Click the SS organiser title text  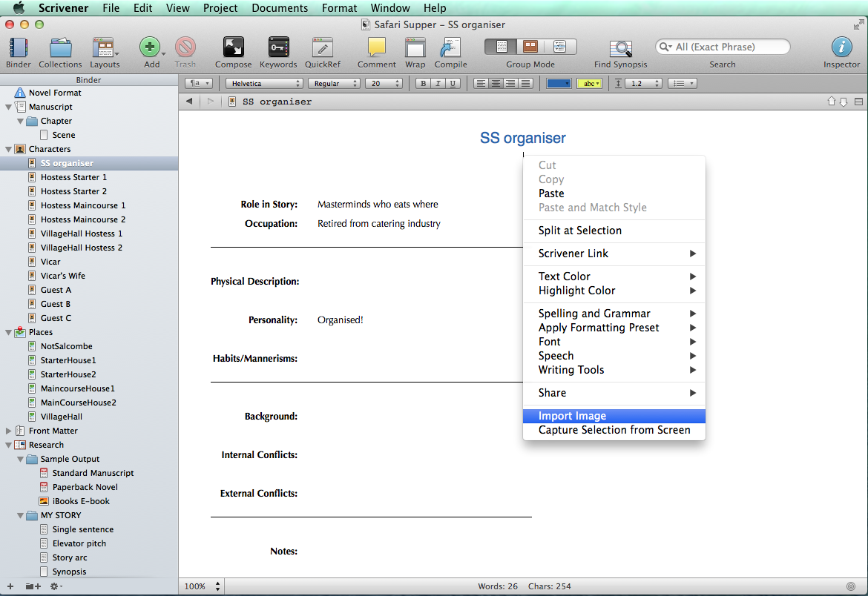tap(522, 138)
